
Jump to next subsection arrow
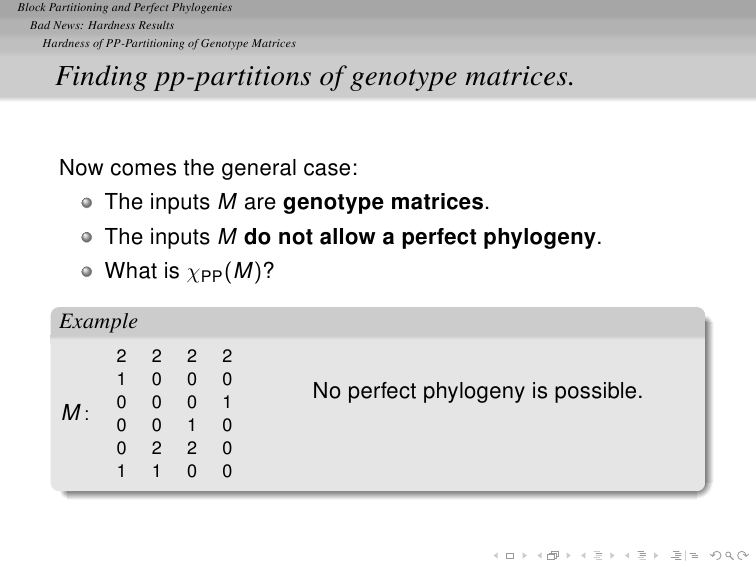point(612,556)
